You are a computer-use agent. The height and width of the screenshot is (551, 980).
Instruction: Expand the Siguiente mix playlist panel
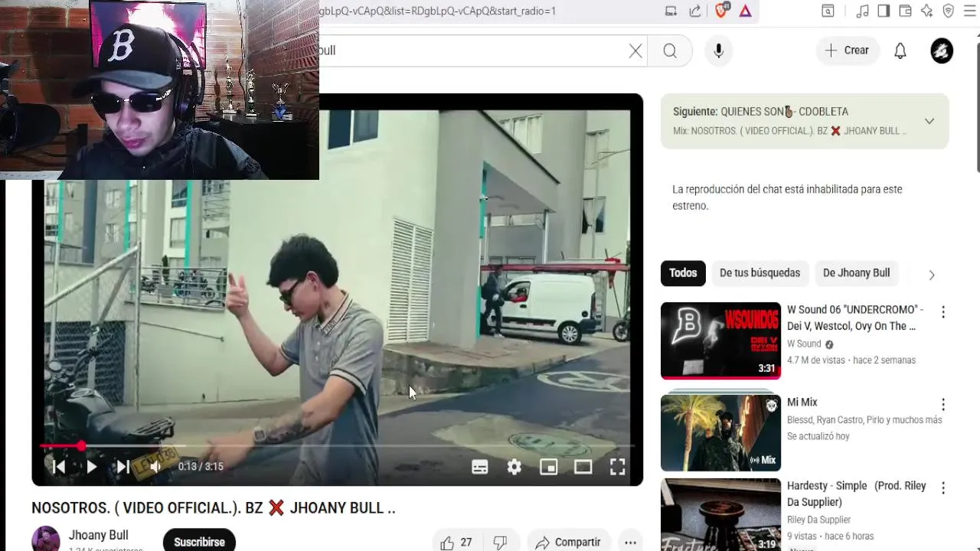(x=929, y=121)
